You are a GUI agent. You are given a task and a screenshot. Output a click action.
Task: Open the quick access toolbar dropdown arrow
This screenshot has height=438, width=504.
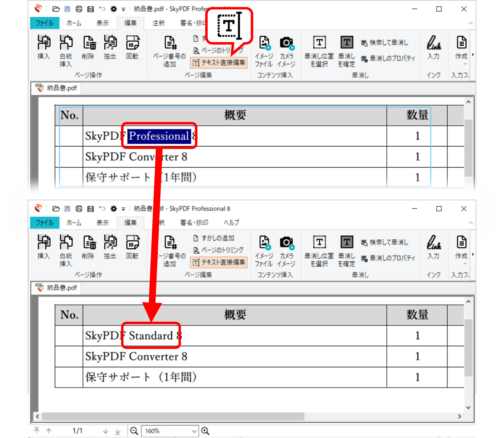click(x=123, y=9)
